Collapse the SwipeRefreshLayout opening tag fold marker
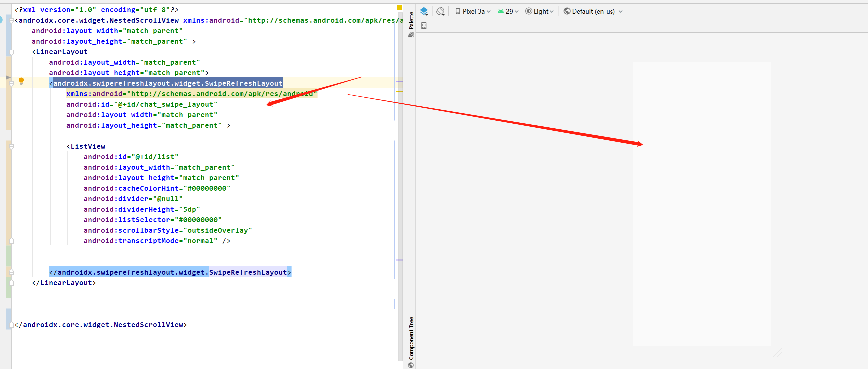Image resolution: width=868 pixels, height=369 pixels. coord(11,84)
